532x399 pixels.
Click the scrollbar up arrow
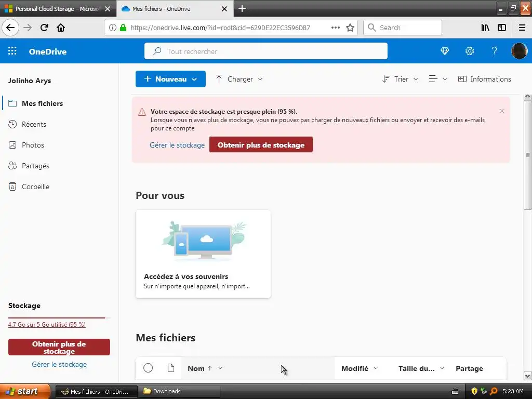527,97
